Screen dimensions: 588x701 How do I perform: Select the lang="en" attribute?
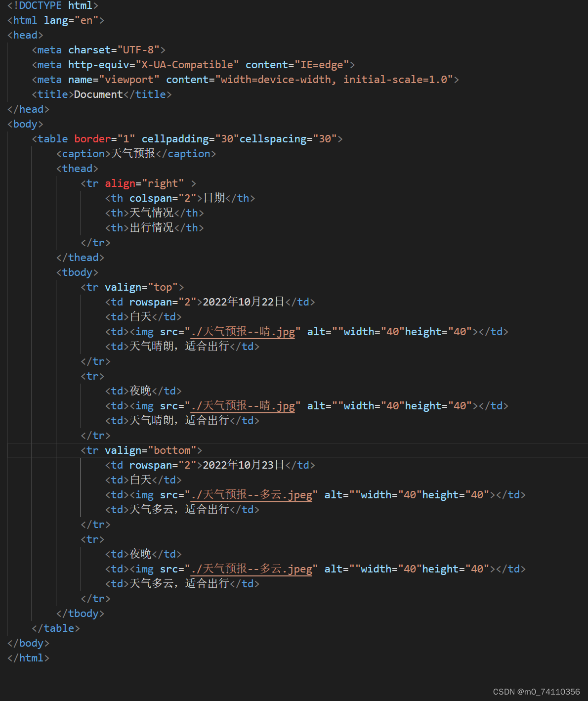(71, 20)
